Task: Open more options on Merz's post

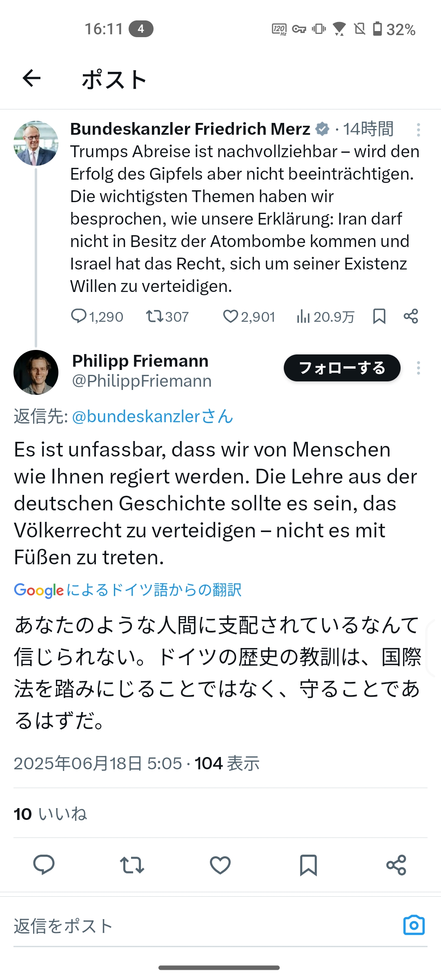Action: (418, 130)
